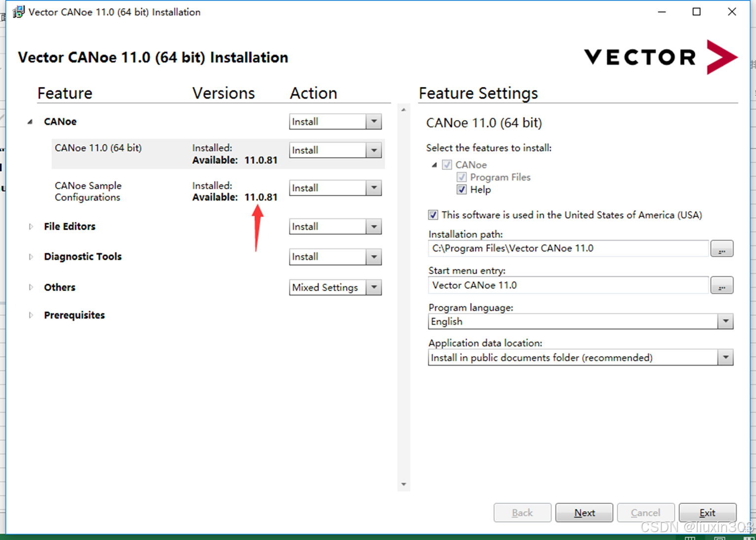The width and height of the screenshot is (756, 540).
Task: Click the Program Files feature label
Action: click(x=500, y=177)
